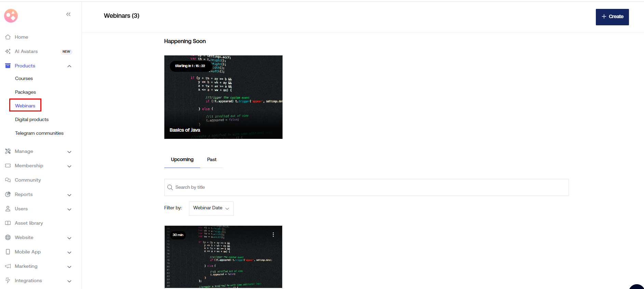Go to Digital products
Viewport: 644px width, 289px height.
point(32,119)
